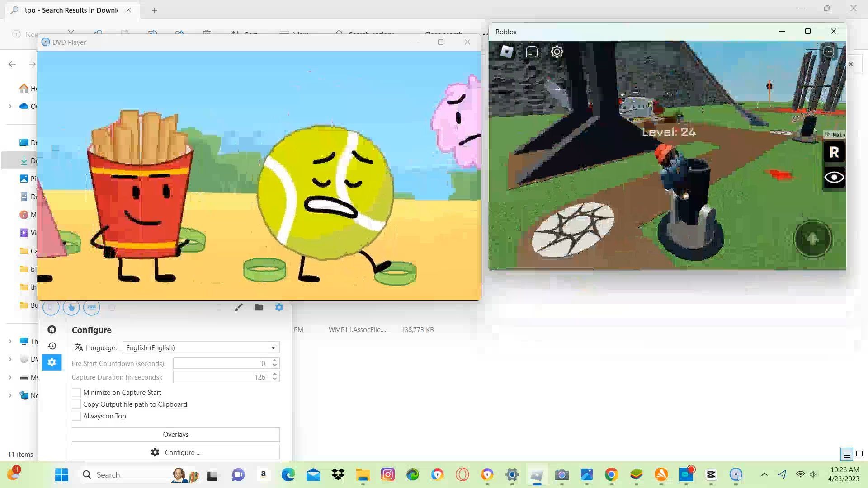Open Roblox in-game settings gear

557,52
